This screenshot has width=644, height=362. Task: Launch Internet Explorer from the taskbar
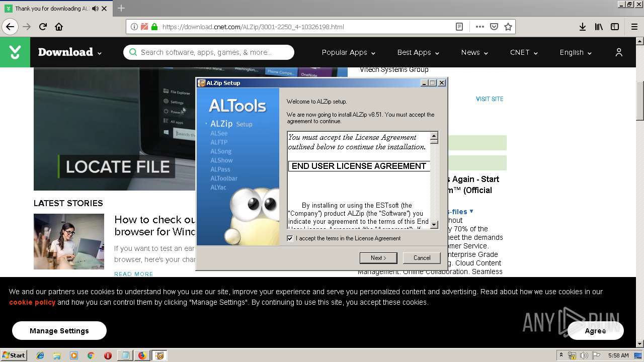[x=40, y=355]
